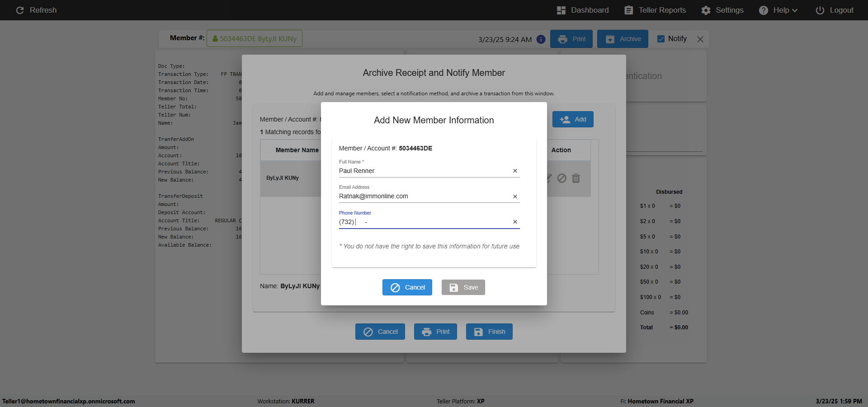Screen dimensions: 868x407
Task: Select member chip 5034463DE ByLyJI KUNy
Action: click(255, 38)
